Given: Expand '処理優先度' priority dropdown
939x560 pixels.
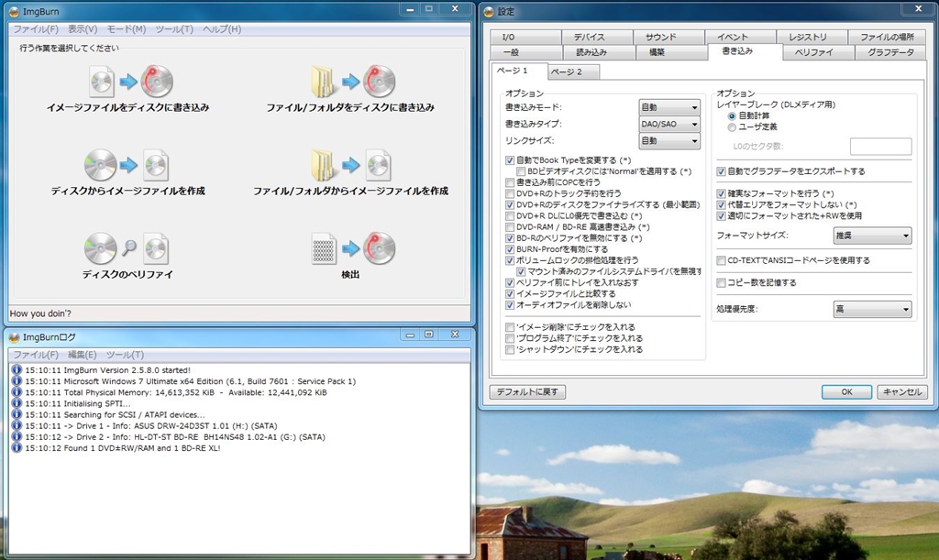Looking at the screenshot, I should click(873, 309).
